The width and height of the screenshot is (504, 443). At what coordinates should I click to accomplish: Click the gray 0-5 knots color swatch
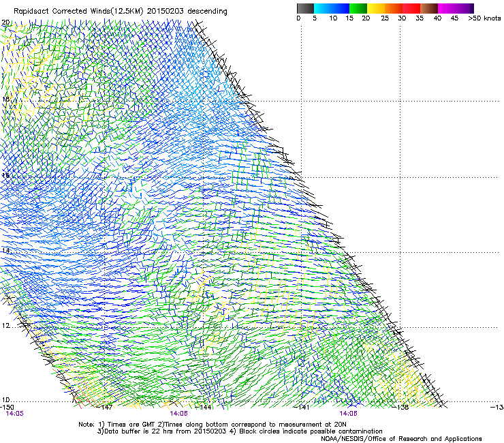[305, 8]
